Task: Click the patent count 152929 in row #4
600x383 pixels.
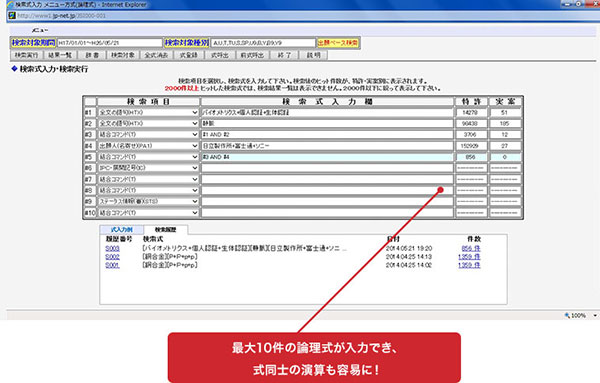Action: [x=470, y=146]
